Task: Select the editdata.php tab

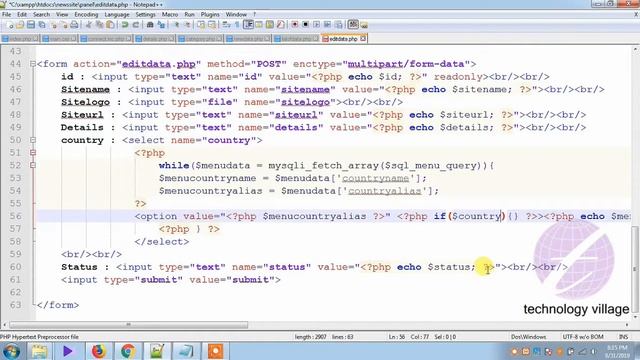Action: [343, 39]
